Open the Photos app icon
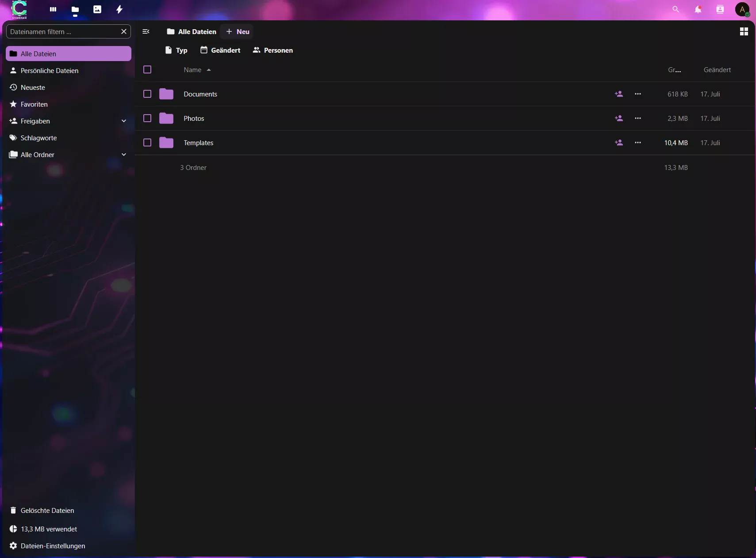The height and width of the screenshot is (558, 756). click(x=97, y=9)
